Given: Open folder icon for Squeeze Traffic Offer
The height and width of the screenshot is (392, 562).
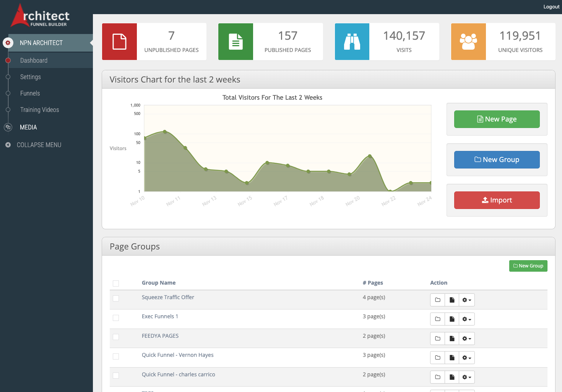Looking at the screenshot, I should (x=437, y=300).
